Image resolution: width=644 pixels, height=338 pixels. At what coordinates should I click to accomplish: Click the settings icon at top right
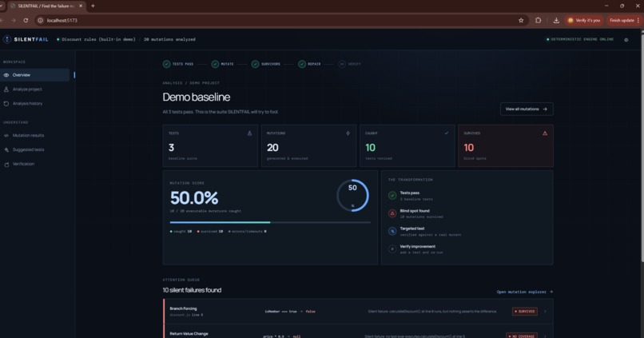(626, 40)
